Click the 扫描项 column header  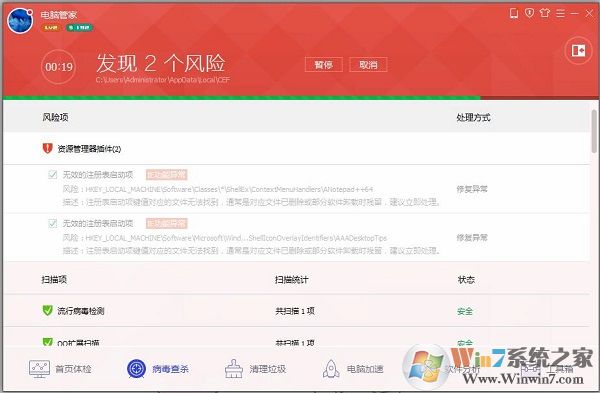click(54, 280)
